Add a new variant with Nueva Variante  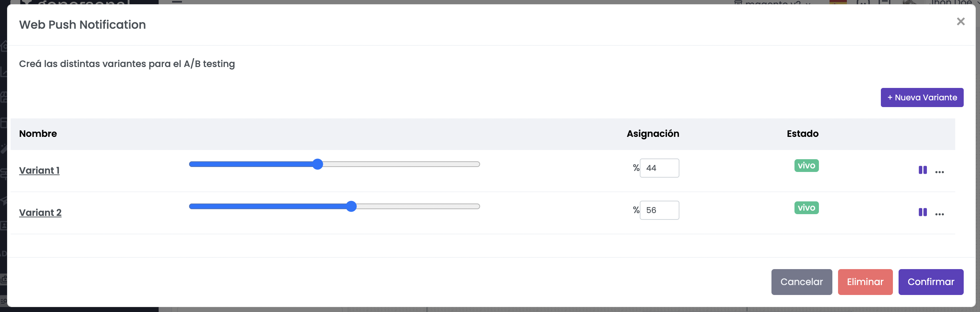[922, 97]
